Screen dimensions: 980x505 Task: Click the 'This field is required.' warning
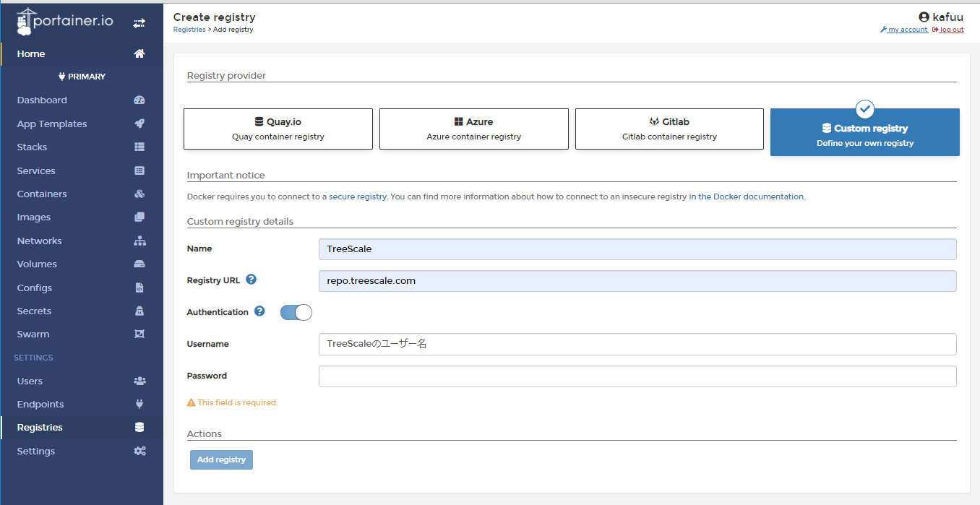pyautogui.click(x=233, y=402)
